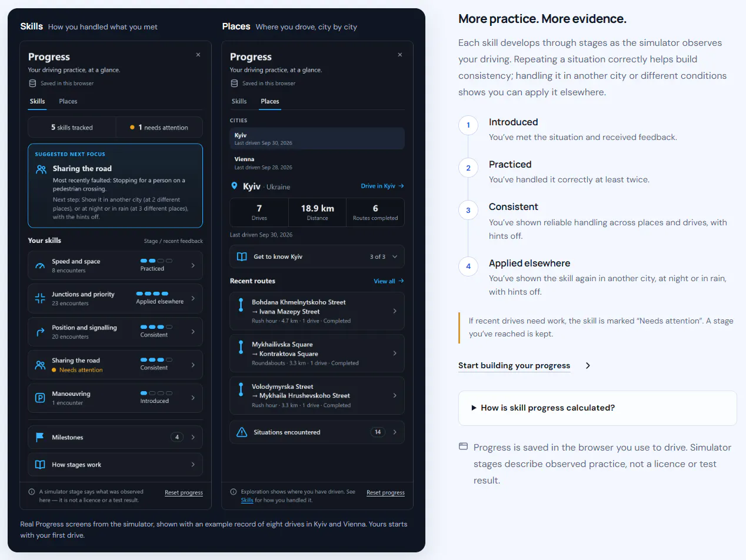746x560 pixels.
Task: Switch to the Skills tab in the Places panel
Action: [239, 101]
